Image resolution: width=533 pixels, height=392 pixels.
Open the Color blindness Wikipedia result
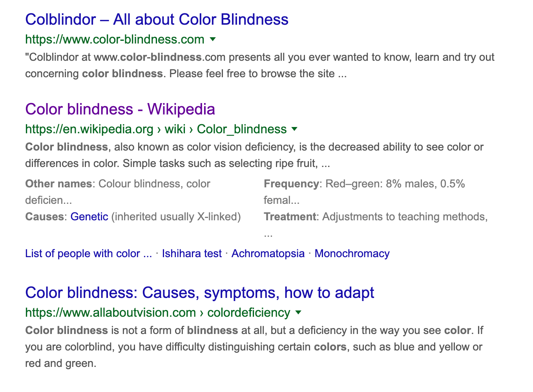pos(120,109)
